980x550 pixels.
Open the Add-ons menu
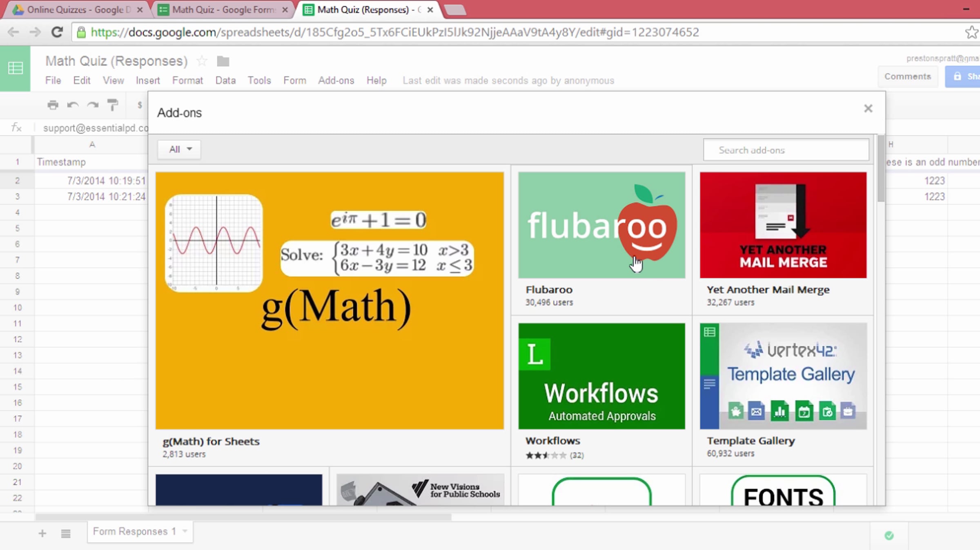pos(336,80)
